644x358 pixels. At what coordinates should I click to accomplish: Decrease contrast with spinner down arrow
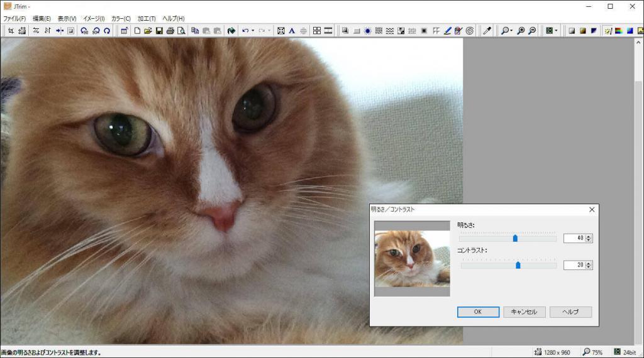point(589,268)
